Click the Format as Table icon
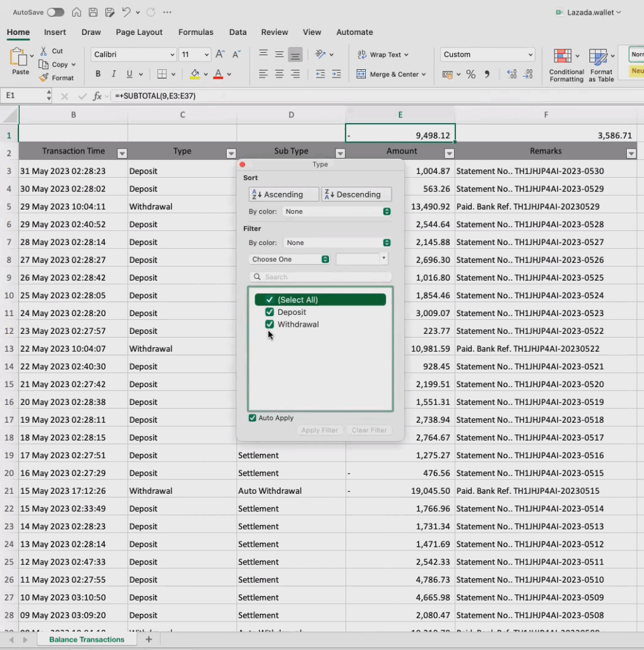 (x=601, y=65)
